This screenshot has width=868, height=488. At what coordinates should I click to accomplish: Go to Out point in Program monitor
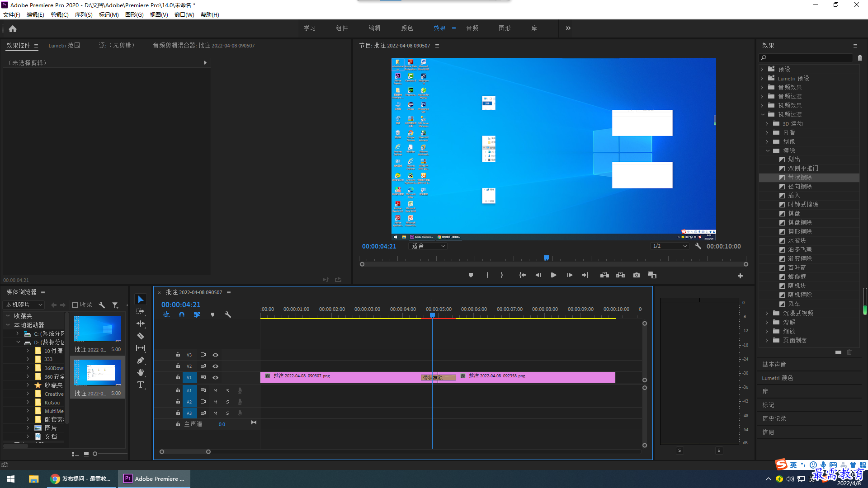point(585,275)
